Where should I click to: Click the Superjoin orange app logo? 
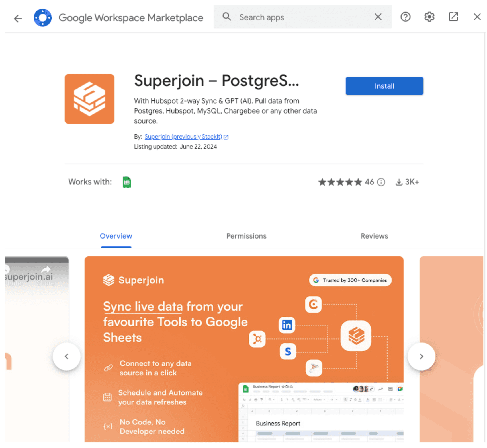click(x=89, y=99)
